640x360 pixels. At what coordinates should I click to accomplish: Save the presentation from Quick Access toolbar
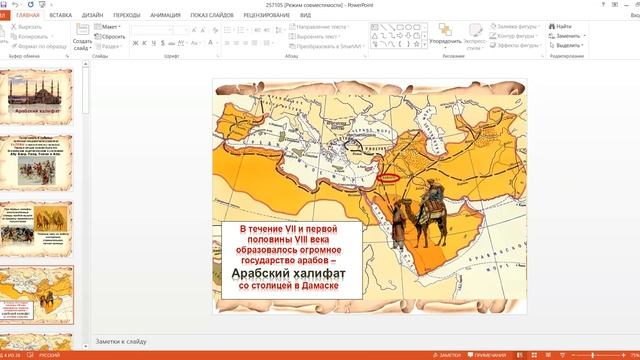[x=3, y=4]
